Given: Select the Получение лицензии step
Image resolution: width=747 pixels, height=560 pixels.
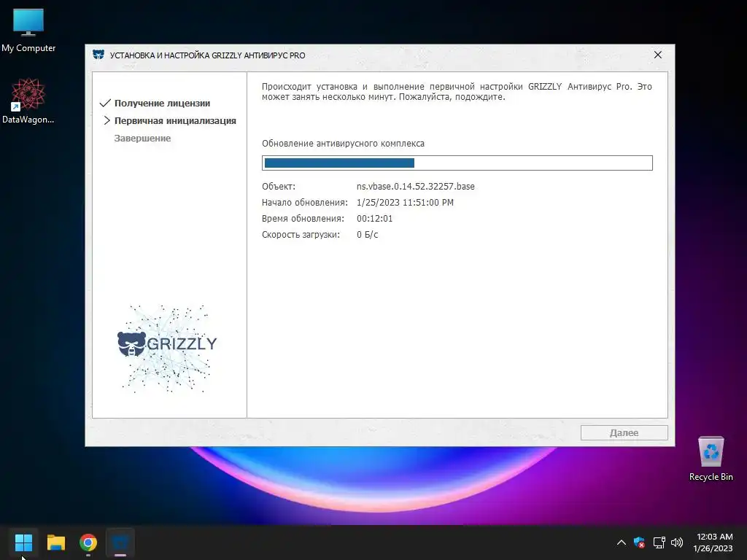Looking at the screenshot, I should pyautogui.click(x=162, y=104).
